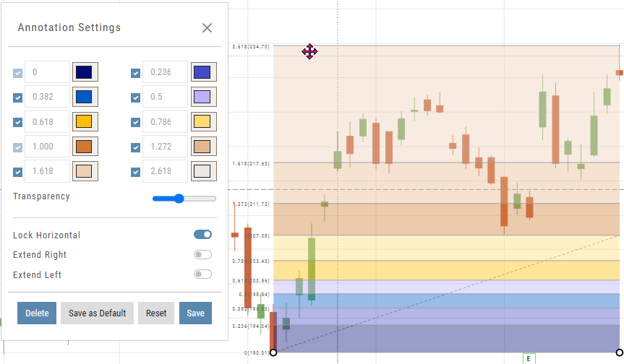Uncheck the 2.618 level checkbox

[135, 172]
